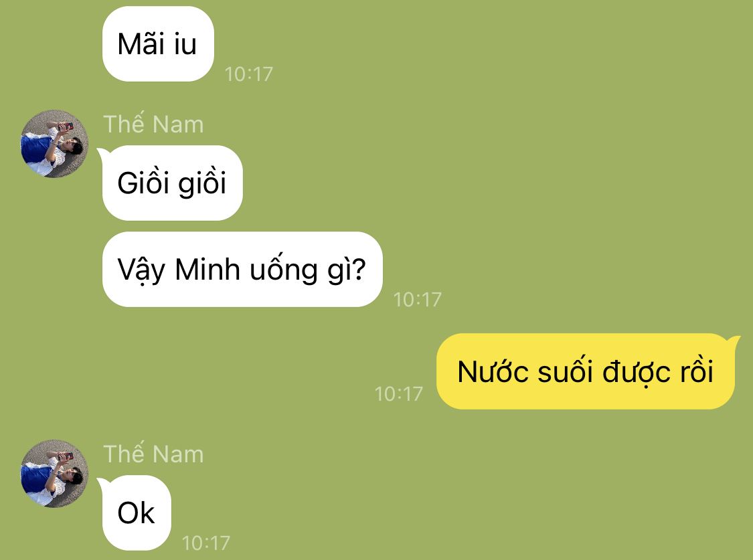Select the 'Mãi iu' message bubble
The image size is (753, 560).
click(x=158, y=43)
